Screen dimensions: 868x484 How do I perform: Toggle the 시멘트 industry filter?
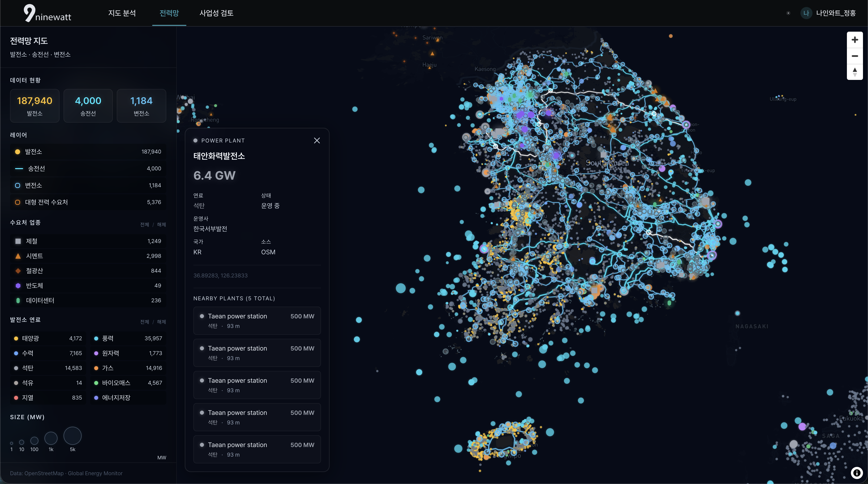[88, 256]
